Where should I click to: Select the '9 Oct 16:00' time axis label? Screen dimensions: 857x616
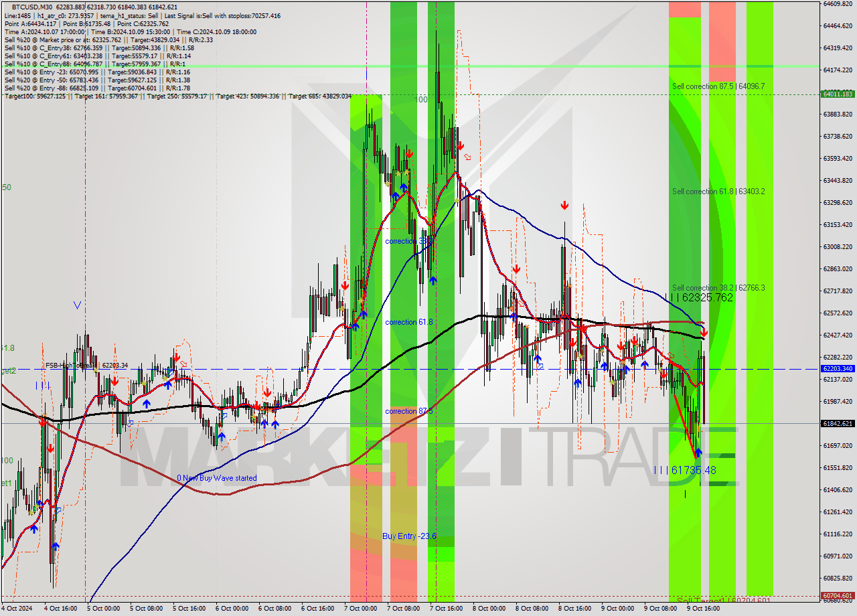point(703,609)
